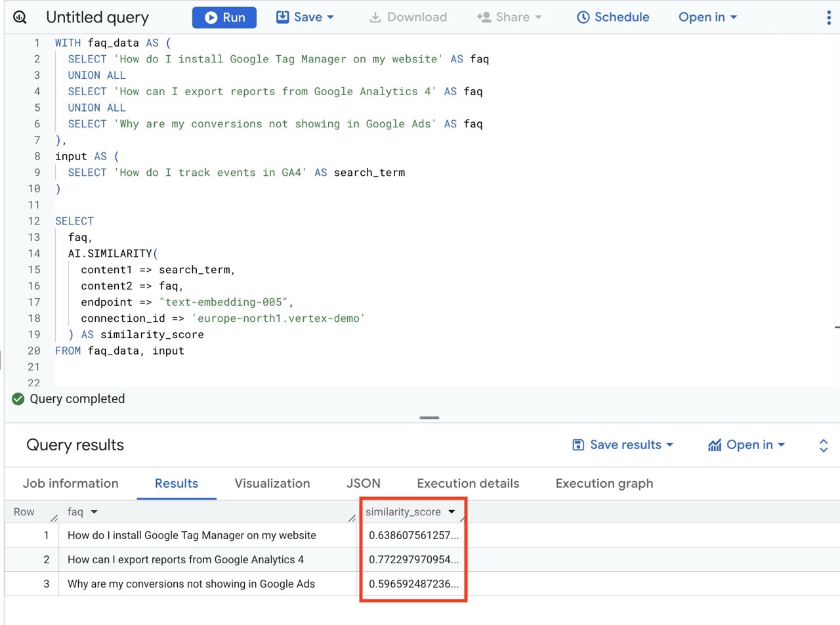The width and height of the screenshot is (840, 625).
Task: View the Execution details tab
Action: pyautogui.click(x=468, y=483)
